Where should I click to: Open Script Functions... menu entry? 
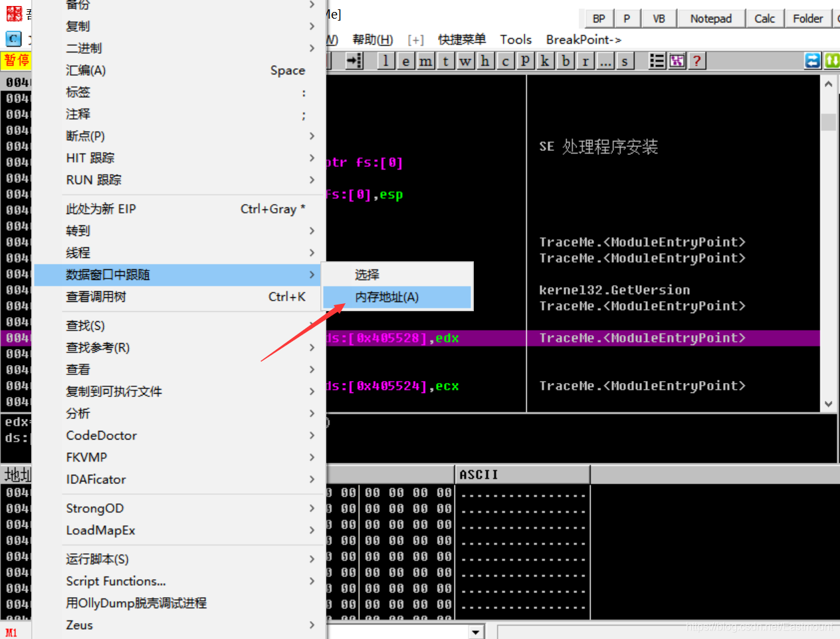coord(179,581)
